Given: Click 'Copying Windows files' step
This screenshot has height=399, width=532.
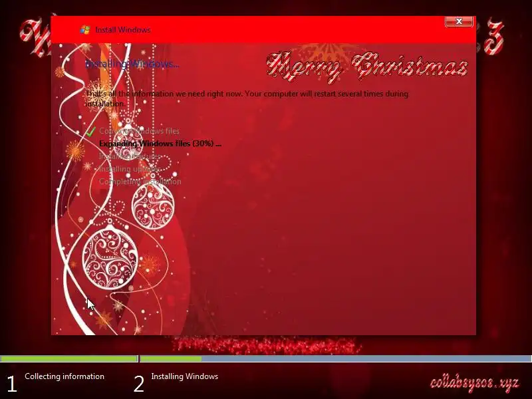Looking at the screenshot, I should coord(139,131).
